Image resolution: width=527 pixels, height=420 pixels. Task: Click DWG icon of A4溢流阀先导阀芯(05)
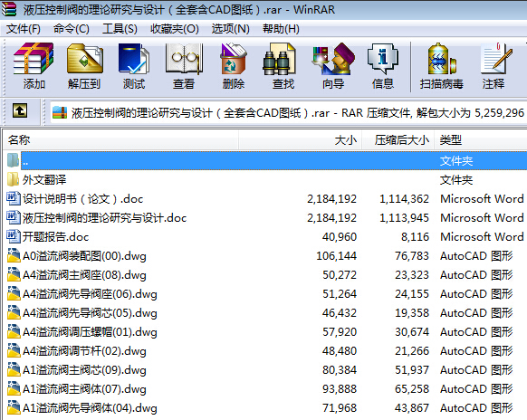coord(14,312)
